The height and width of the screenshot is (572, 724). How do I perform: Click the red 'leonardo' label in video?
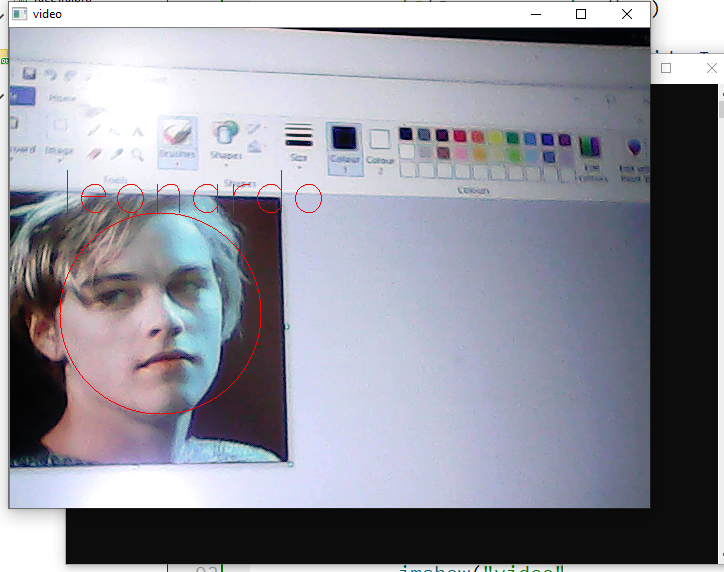pos(194,193)
